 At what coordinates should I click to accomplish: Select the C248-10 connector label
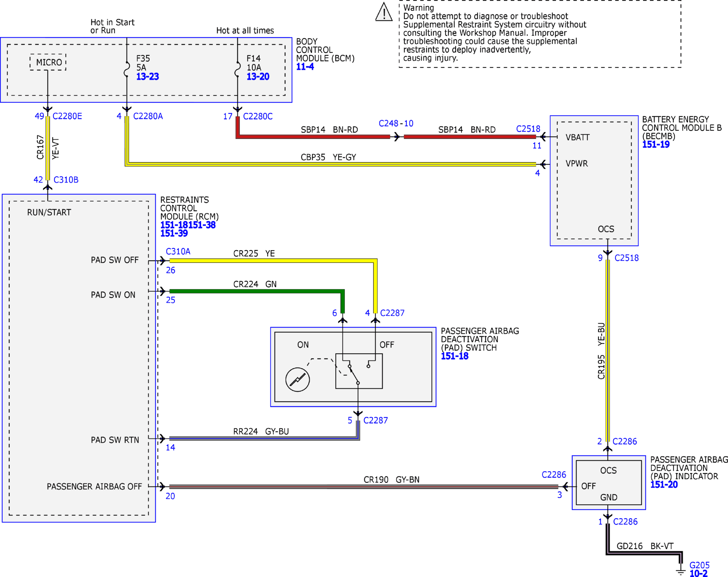[x=396, y=123]
